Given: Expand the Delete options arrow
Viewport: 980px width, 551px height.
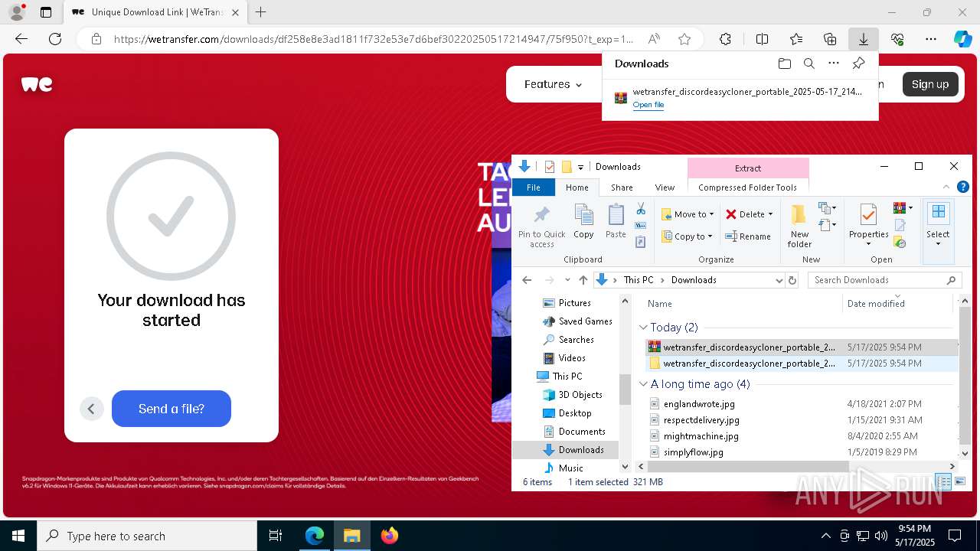Looking at the screenshot, I should pos(770,214).
